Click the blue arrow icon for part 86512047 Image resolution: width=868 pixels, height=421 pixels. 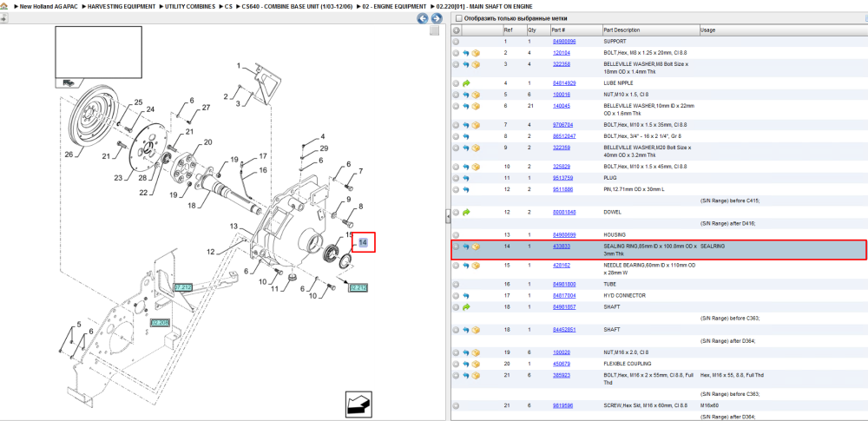[465, 136]
